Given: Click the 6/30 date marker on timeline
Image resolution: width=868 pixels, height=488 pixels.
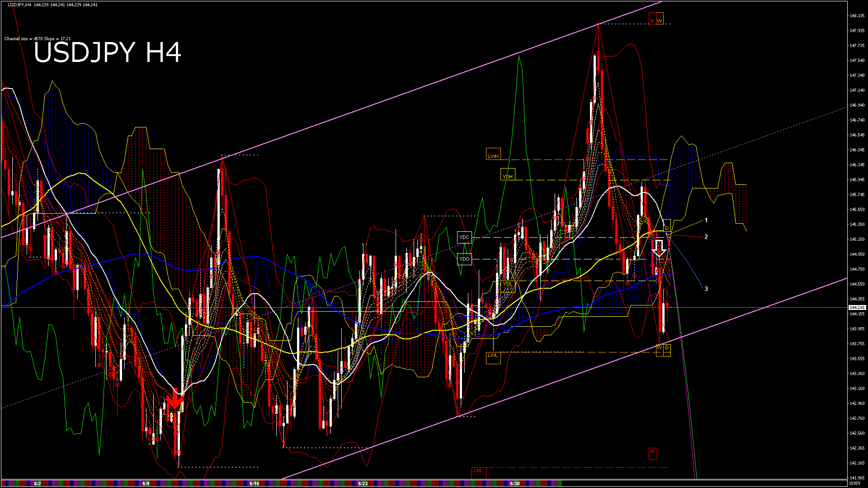Looking at the screenshot, I should (x=514, y=483).
